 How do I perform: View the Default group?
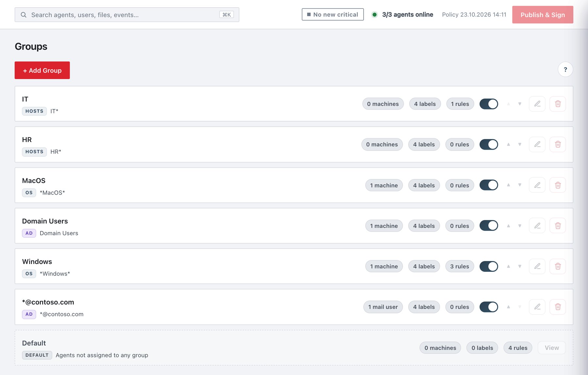[x=552, y=348]
